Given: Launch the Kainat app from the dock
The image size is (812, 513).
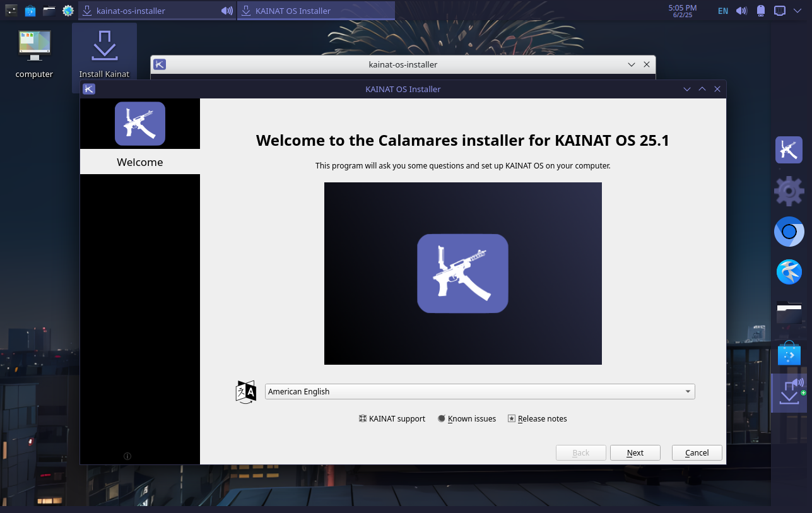Looking at the screenshot, I should click(789, 150).
